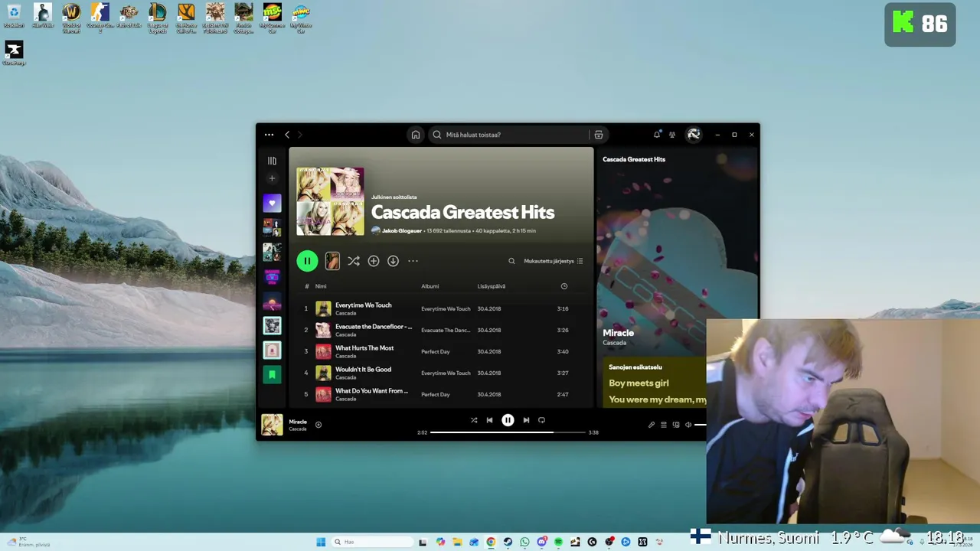Viewport: 980px width, 551px height.
Task: Click the 'Albumi' column header
Action: click(x=430, y=286)
